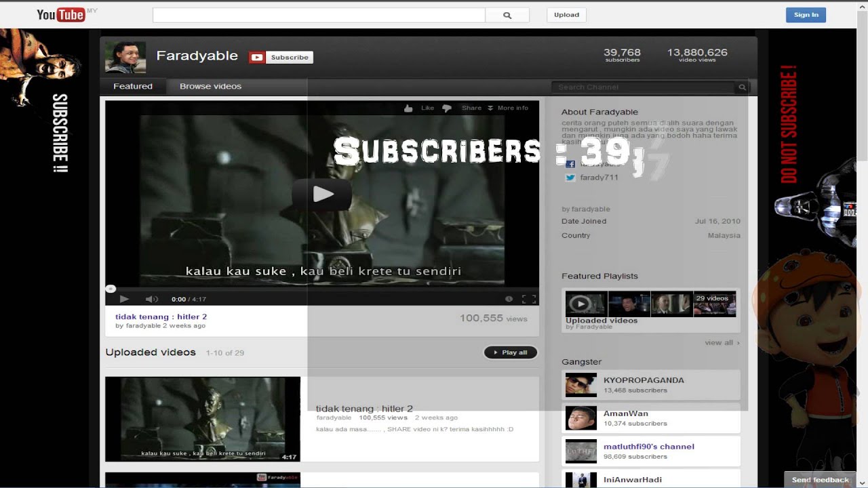Open KYOPROPAGANDA channel avatar

[x=581, y=385]
